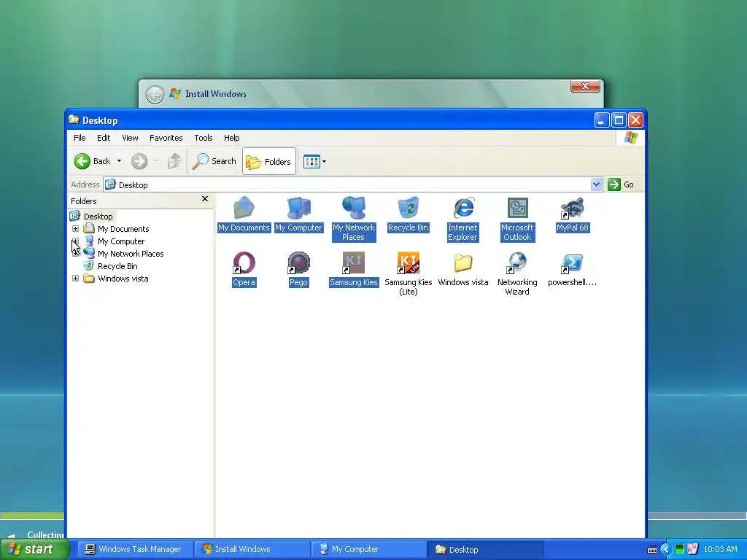Expand the Windows vista tree node
747x560 pixels.
click(75, 278)
